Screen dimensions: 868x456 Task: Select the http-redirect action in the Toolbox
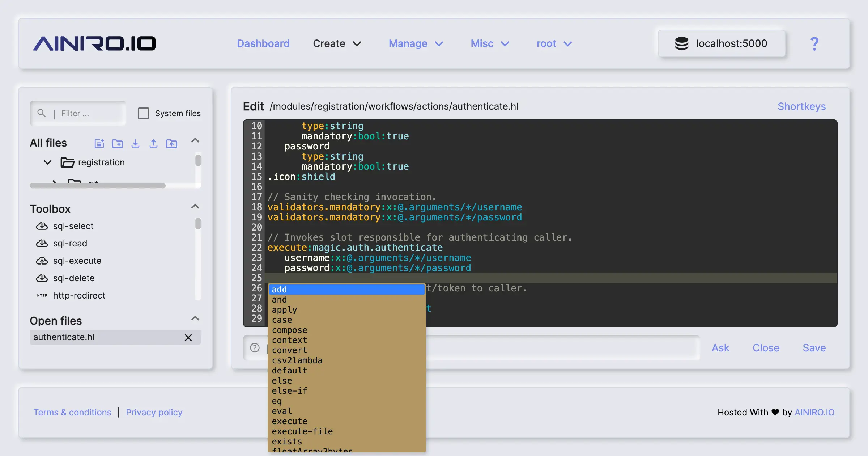(x=79, y=295)
